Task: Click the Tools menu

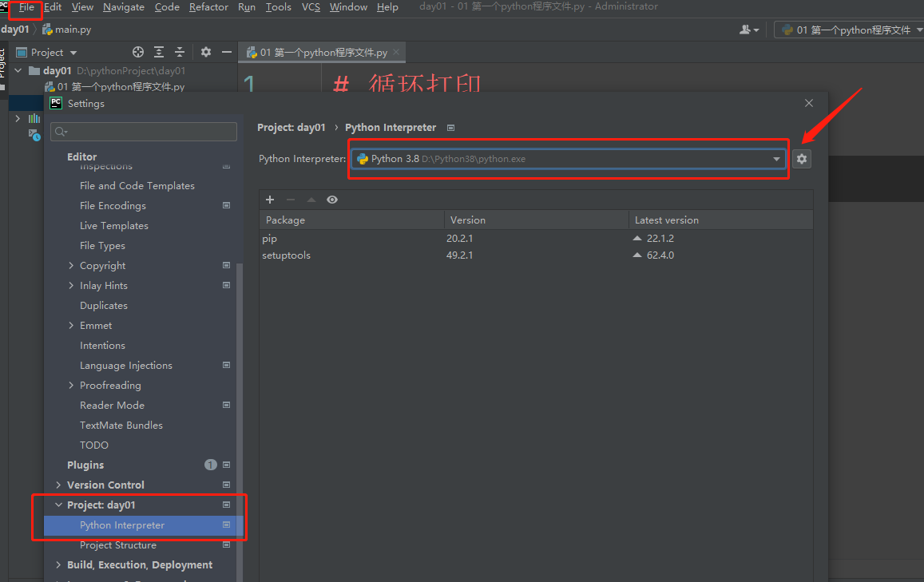Action: [278, 7]
